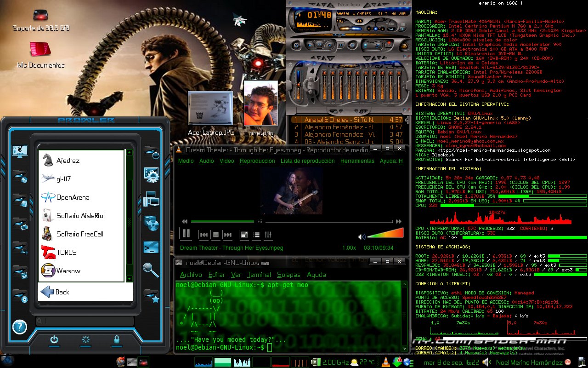This screenshot has height=368, width=588.
Task: Open the Terminal menu in the terminal window
Action: point(259,275)
